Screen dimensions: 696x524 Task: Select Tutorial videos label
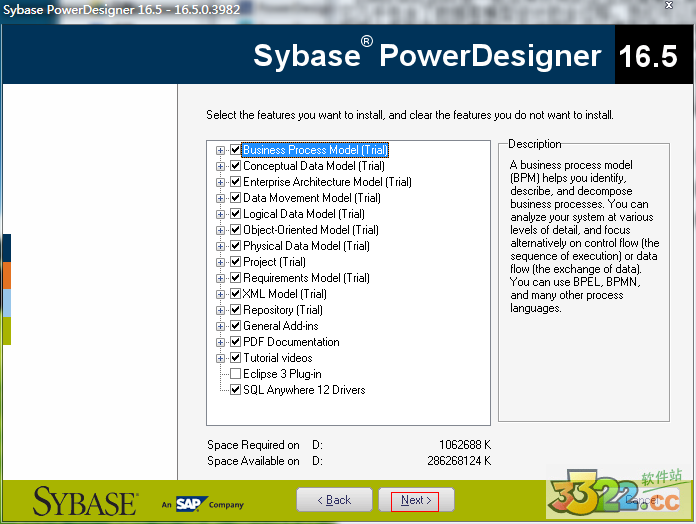point(278,358)
